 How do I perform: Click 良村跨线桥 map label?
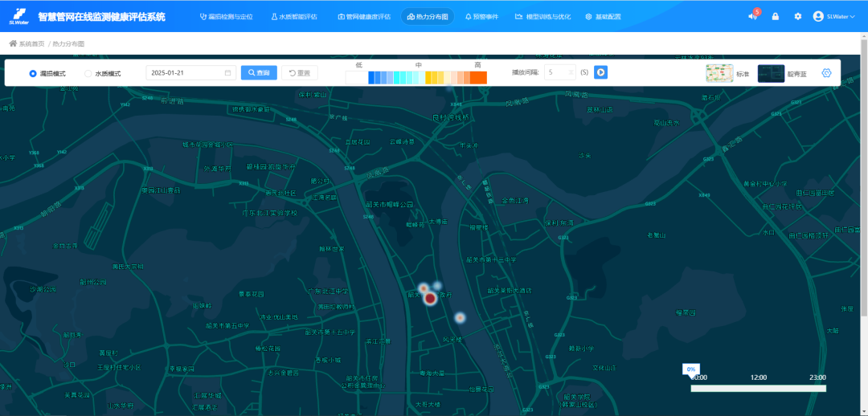pyautogui.click(x=451, y=117)
